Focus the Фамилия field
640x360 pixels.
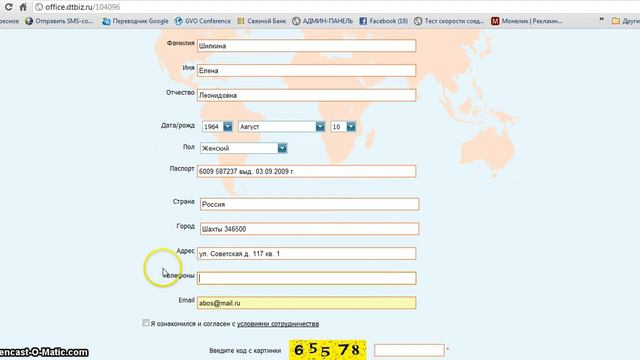[307, 46]
